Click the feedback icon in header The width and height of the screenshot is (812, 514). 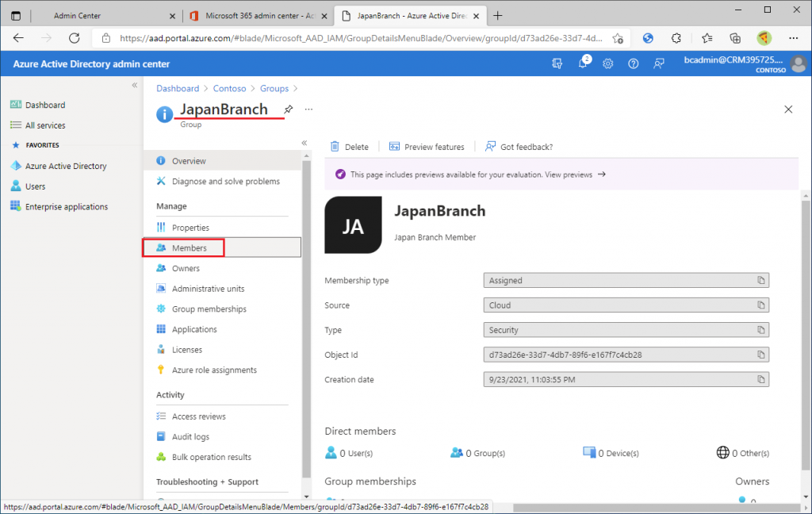click(x=658, y=63)
